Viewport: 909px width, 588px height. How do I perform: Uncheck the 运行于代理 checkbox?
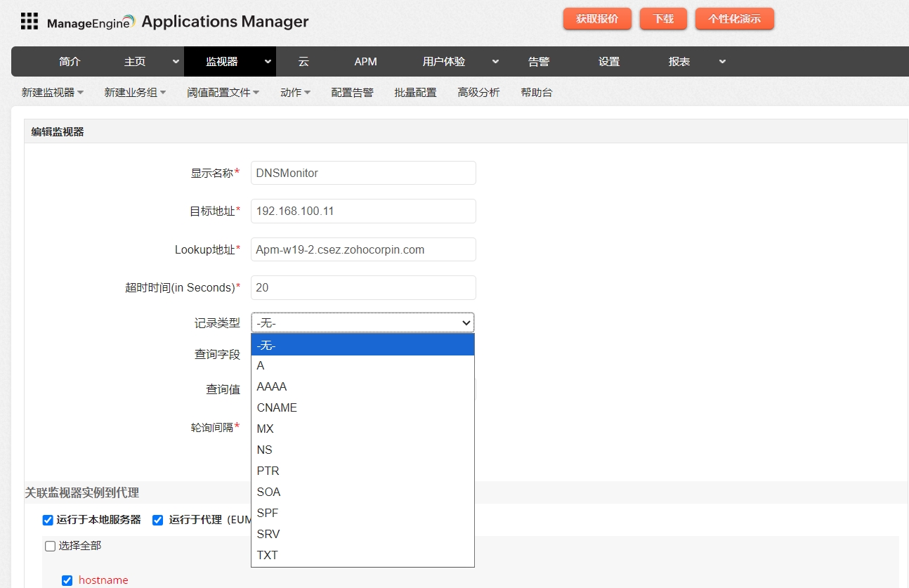click(x=158, y=520)
